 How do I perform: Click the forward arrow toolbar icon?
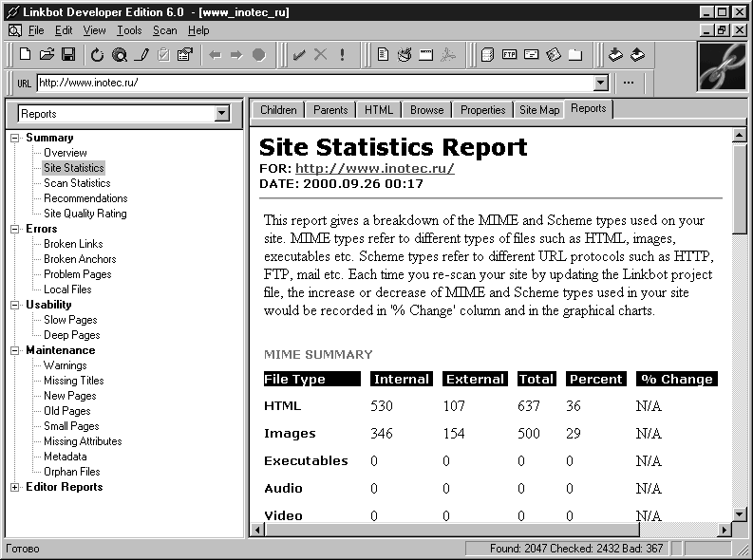coord(236,55)
